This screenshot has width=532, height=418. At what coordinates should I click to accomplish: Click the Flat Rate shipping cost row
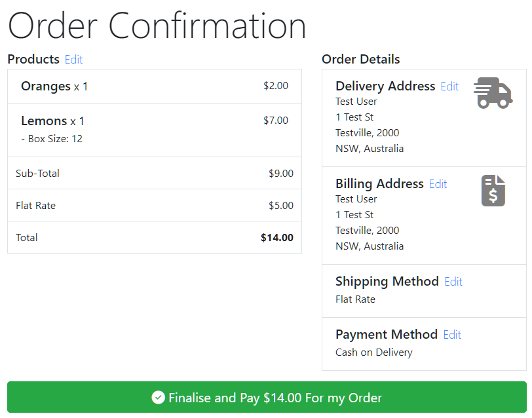(x=155, y=205)
